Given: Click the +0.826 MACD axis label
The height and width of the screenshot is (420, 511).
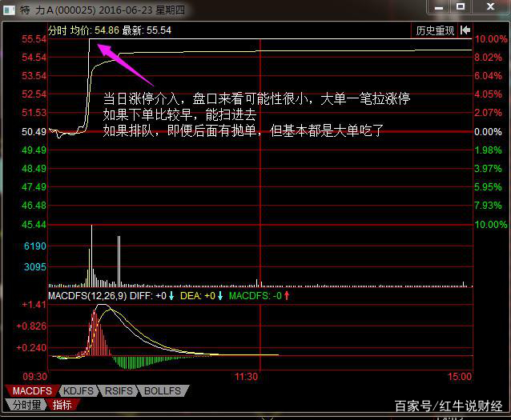Looking at the screenshot, I should tap(31, 326).
